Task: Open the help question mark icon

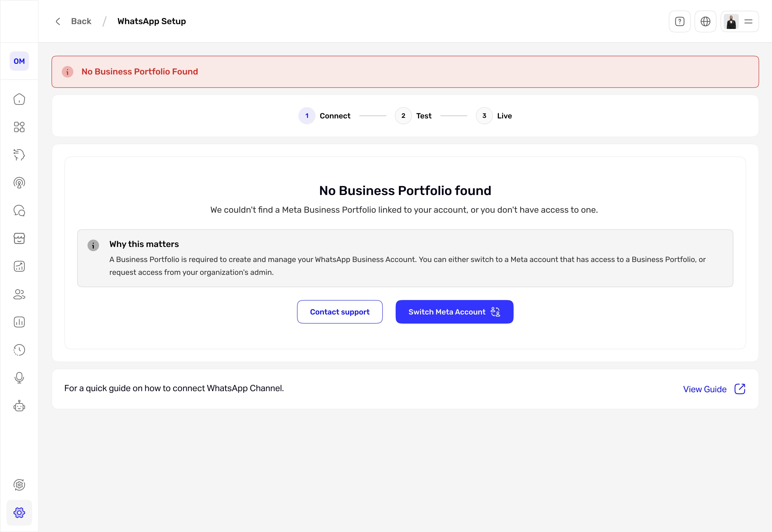Action: click(x=680, y=21)
